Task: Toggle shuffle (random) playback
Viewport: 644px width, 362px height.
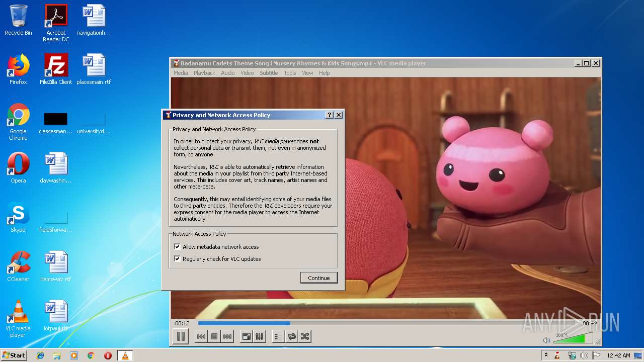Action: click(x=305, y=337)
